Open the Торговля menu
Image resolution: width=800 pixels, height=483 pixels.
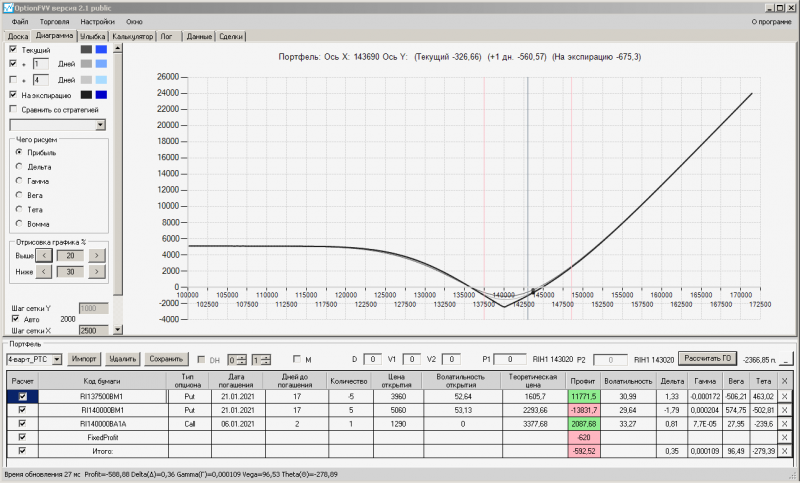[x=54, y=22]
